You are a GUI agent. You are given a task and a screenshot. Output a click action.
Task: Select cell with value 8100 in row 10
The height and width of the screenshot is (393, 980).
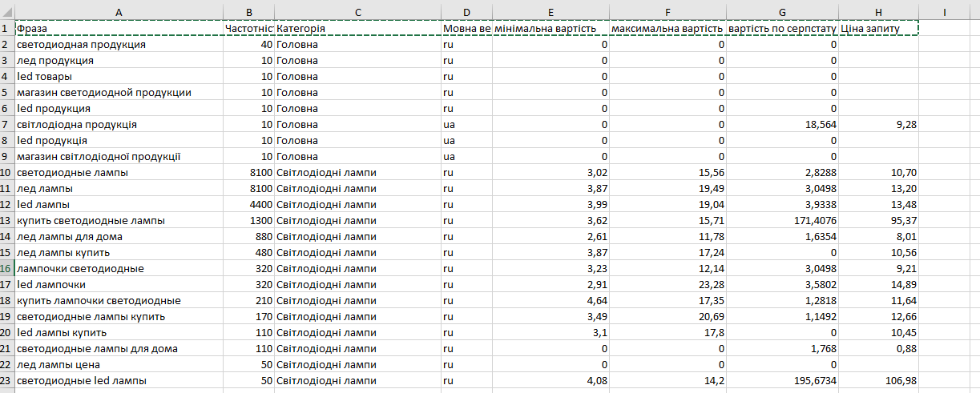coord(248,173)
